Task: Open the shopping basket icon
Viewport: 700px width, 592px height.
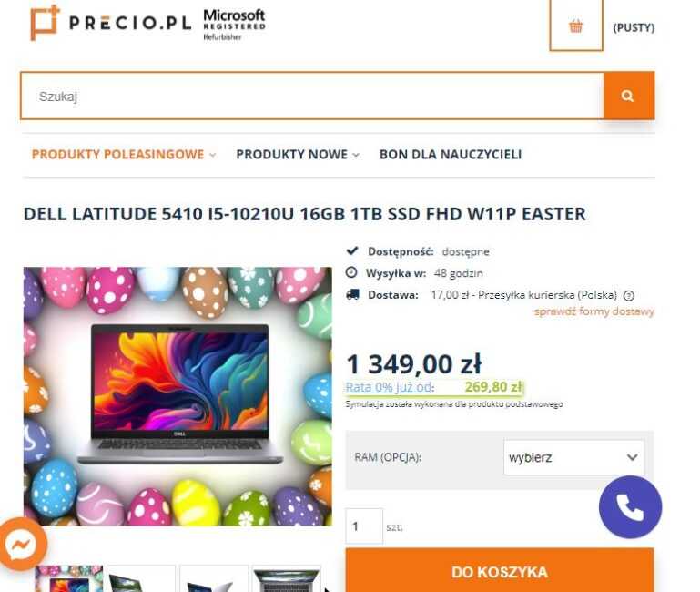Action: 576,26
